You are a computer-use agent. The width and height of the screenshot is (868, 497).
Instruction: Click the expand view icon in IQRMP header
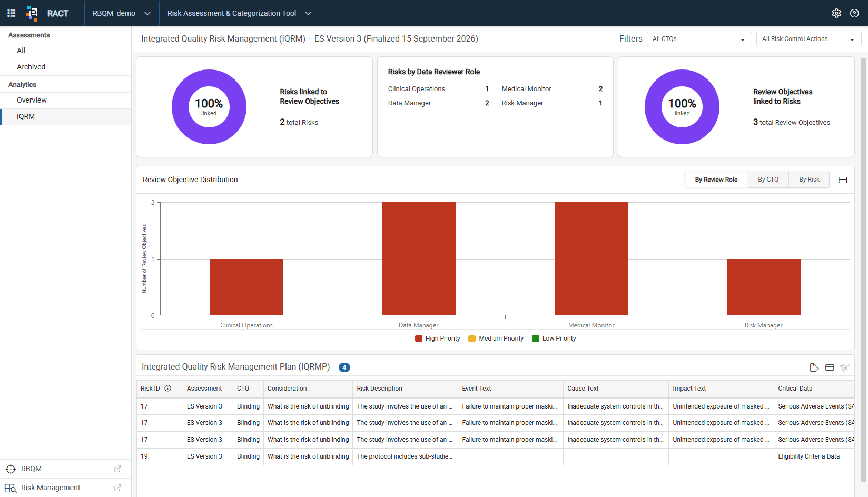(830, 367)
